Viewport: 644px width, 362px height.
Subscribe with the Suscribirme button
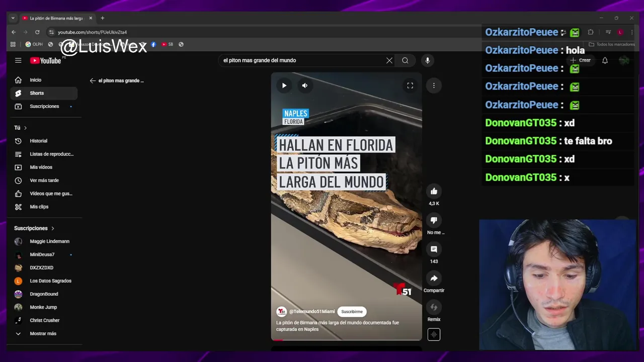352,312
